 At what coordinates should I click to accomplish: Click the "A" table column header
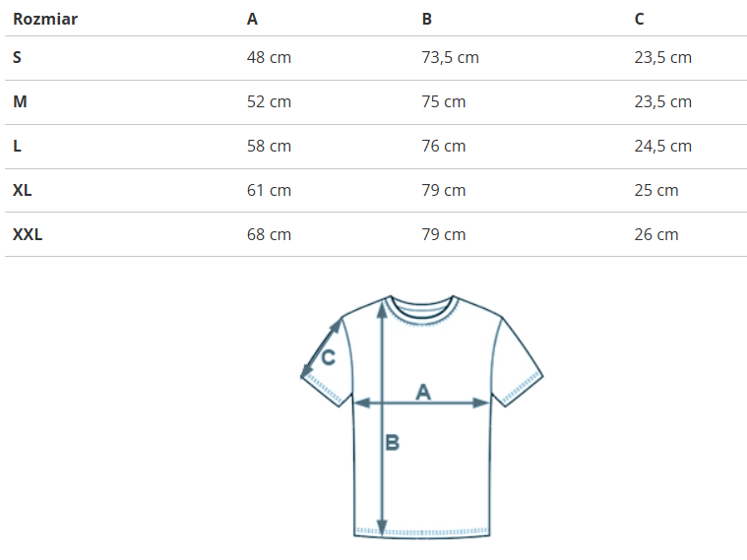pyautogui.click(x=253, y=19)
